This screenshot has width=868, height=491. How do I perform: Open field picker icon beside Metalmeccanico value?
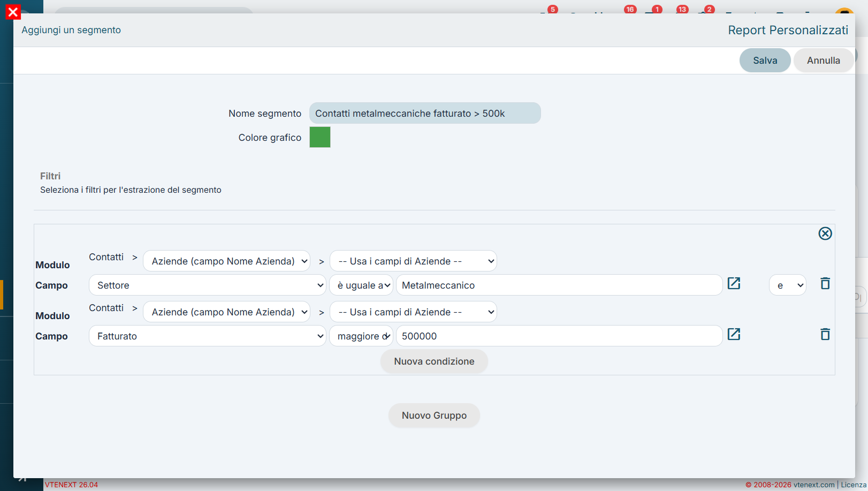(734, 283)
